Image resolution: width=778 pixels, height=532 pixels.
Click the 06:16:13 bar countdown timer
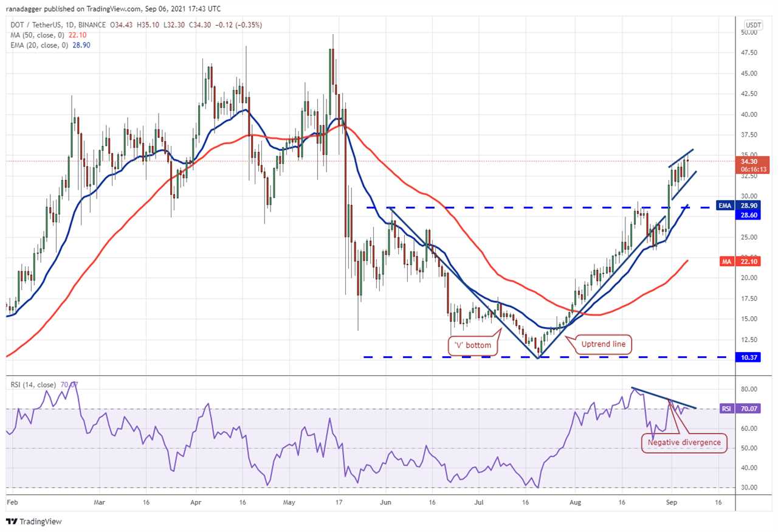[x=754, y=170]
